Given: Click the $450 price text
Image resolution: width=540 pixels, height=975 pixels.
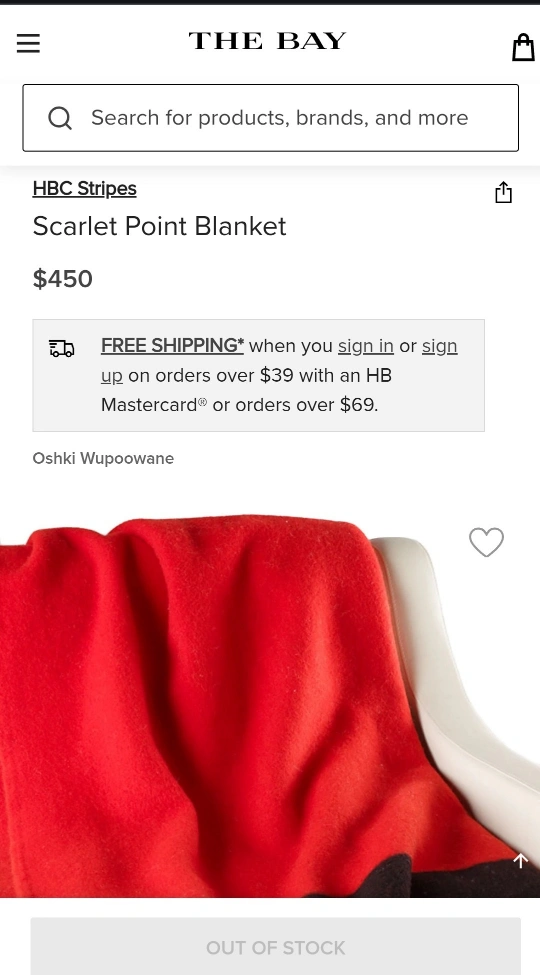Looking at the screenshot, I should pos(63,279).
